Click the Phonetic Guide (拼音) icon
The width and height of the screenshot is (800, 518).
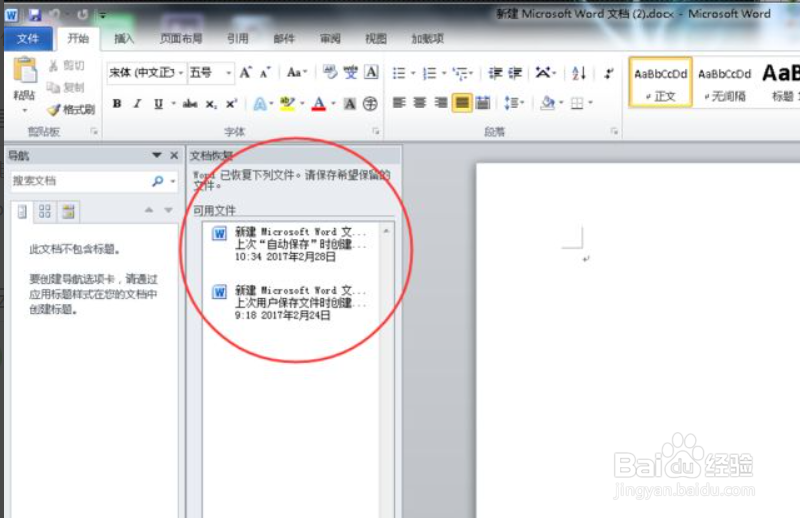point(351,72)
